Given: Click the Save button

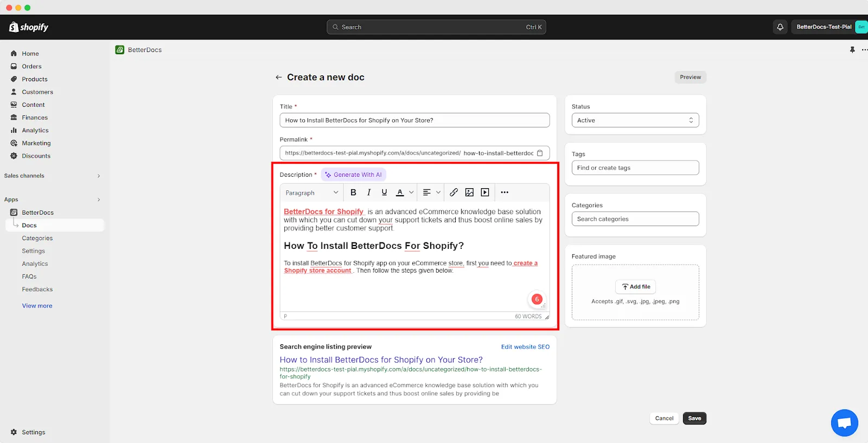Looking at the screenshot, I should point(694,419).
